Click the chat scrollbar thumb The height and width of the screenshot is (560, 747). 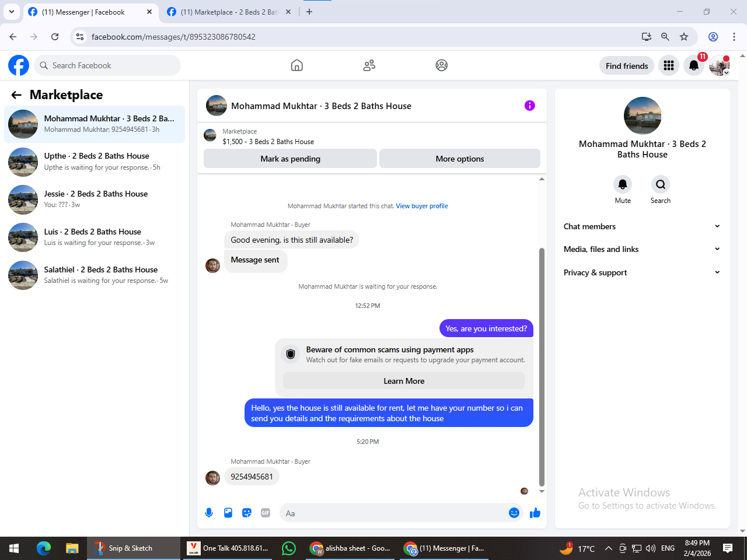click(542, 367)
